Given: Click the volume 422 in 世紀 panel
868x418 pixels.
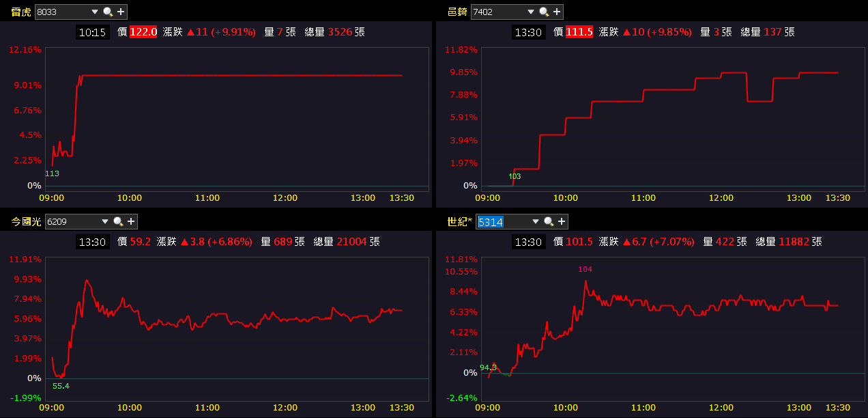Looking at the screenshot, I should 725,241.
